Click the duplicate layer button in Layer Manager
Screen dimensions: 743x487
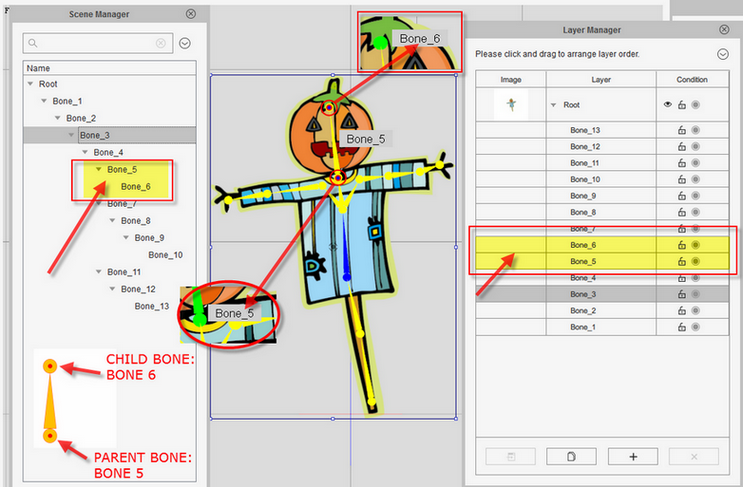click(571, 457)
